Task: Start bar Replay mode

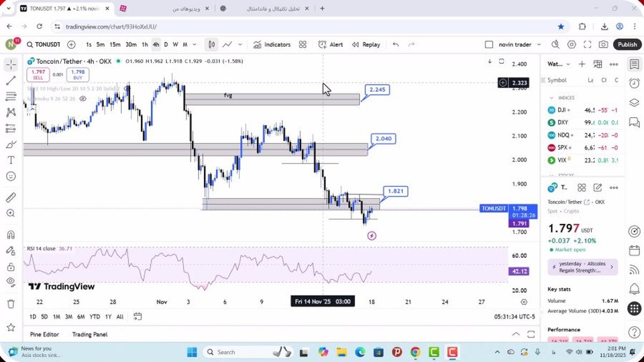Action: [366, 45]
